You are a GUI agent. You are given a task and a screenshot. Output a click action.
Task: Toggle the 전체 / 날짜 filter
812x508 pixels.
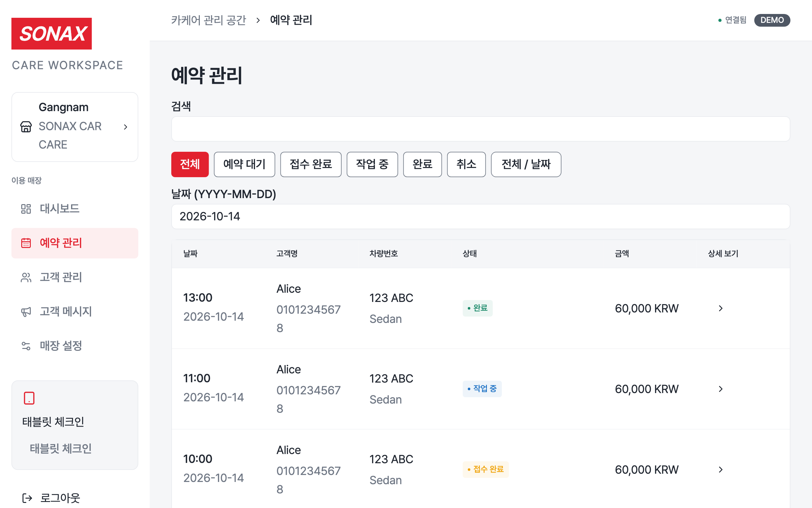pos(526,164)
